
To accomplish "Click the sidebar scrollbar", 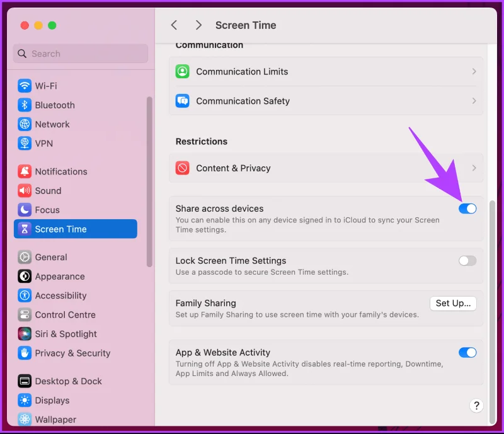I will tap(149, 181).
